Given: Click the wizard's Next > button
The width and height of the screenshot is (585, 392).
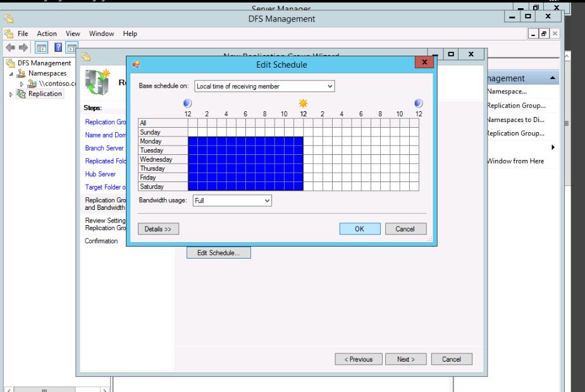Looking at the screenshot, I should (x=406, y=359).
